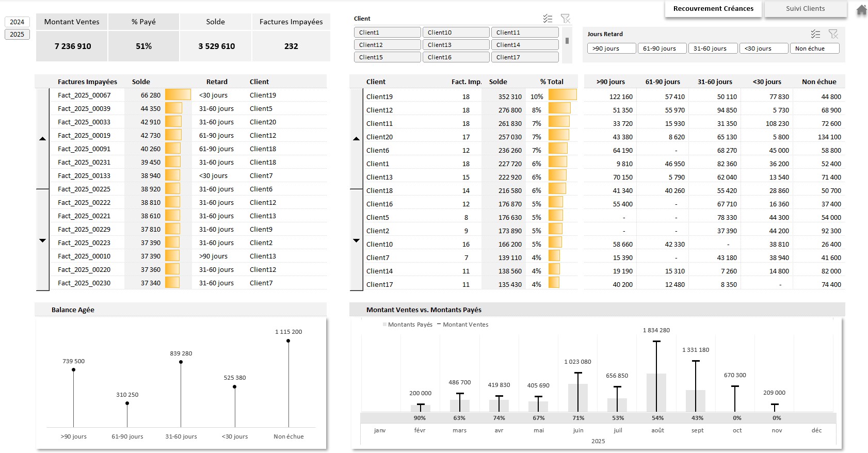
Task: Switch to the Suivi Clients tab
Action: [805, 9]
